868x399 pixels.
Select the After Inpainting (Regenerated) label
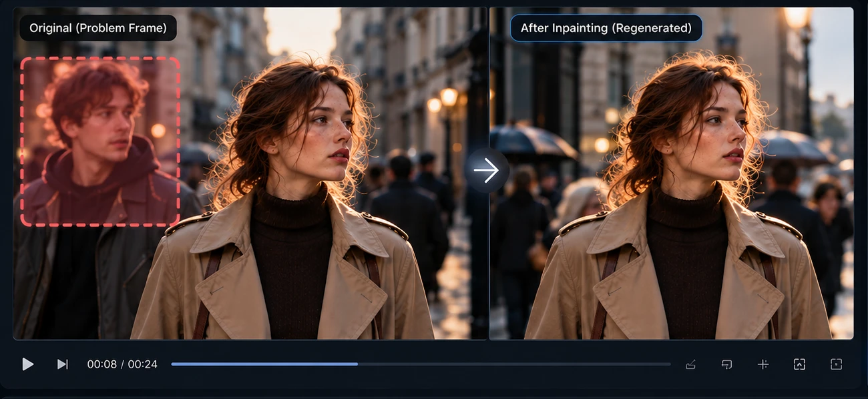point(606,28)
